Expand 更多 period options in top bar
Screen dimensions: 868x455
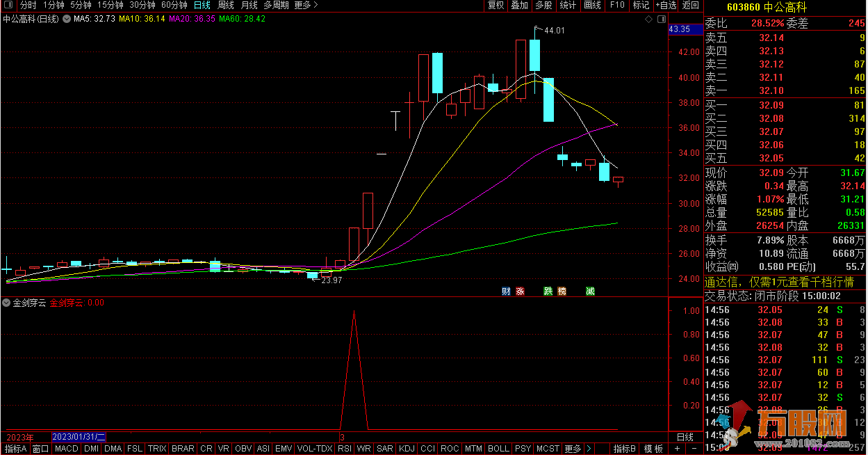tap(306, 5)
